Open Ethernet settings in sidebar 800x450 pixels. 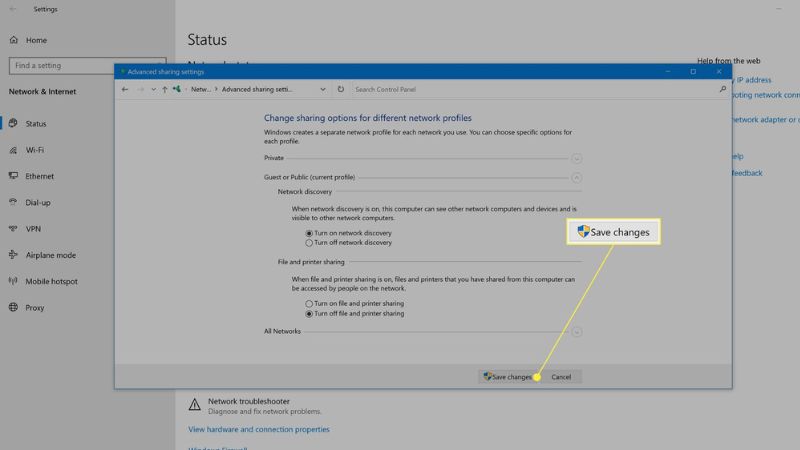39,176
